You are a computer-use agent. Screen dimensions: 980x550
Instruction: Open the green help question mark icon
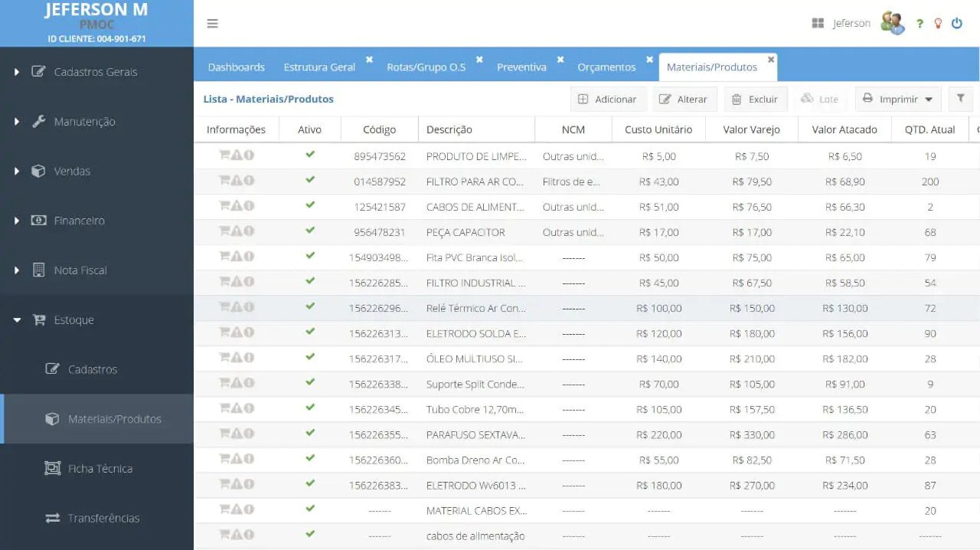(x=920, y=24)
